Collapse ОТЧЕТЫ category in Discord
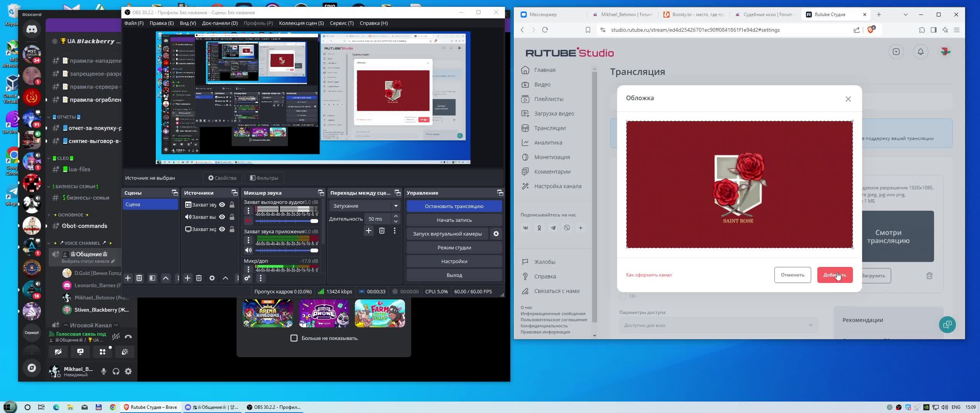Viewport: 980px width, 413px height. point(66,117)
